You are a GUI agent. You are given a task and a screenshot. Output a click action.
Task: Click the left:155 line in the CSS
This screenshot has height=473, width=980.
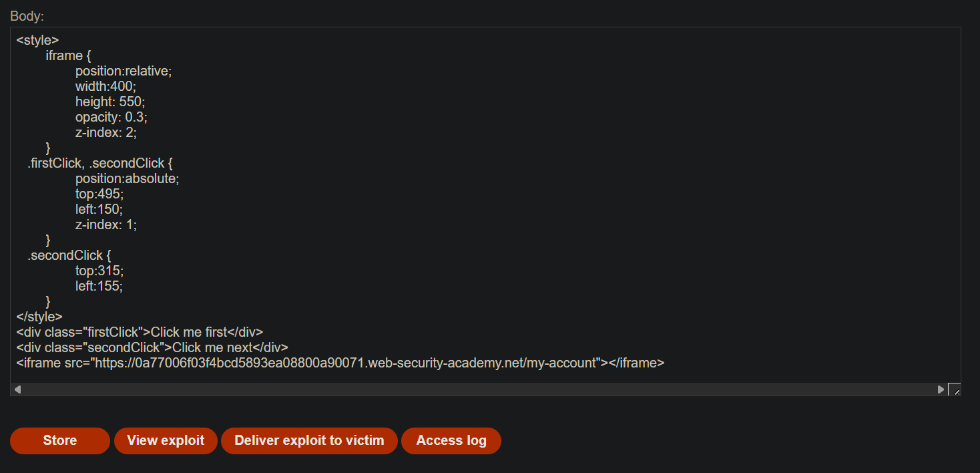point(99,286)
